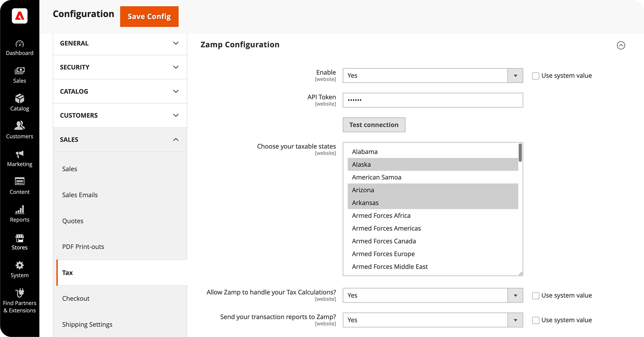
Task: Collapse the SALES config group
Action: pyautogui.click(x=120, y=140)
